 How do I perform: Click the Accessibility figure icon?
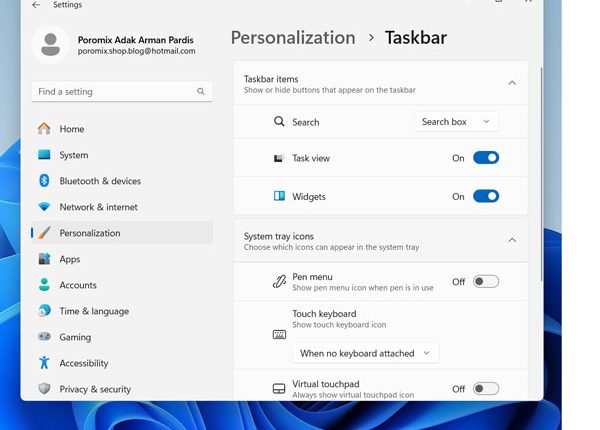point(44,363)
